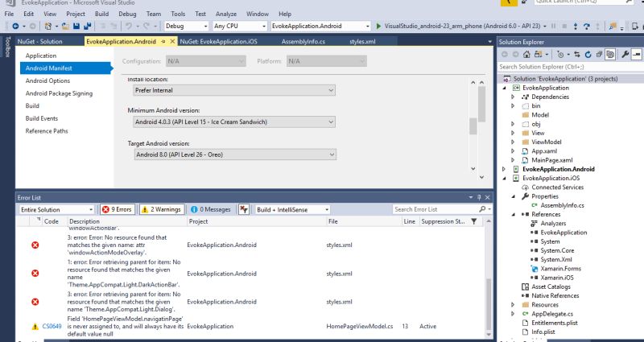This screenshot has width=644, height=342.
Task: Click the Save icon in the toolbar
Action: tap(76, 26)
